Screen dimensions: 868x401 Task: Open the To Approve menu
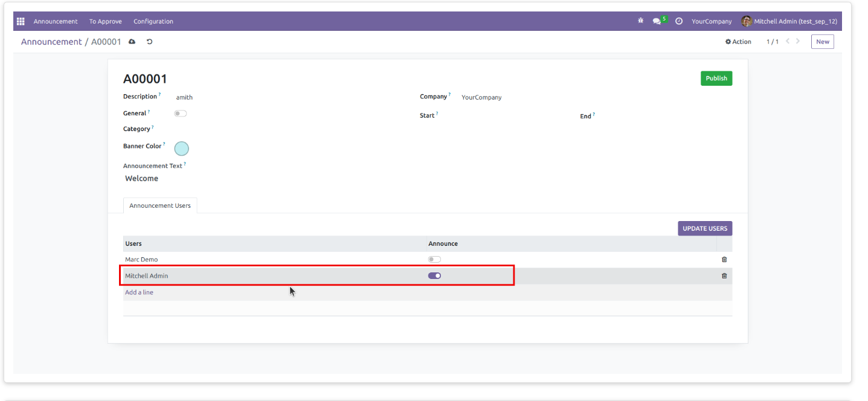click(106, 21)
